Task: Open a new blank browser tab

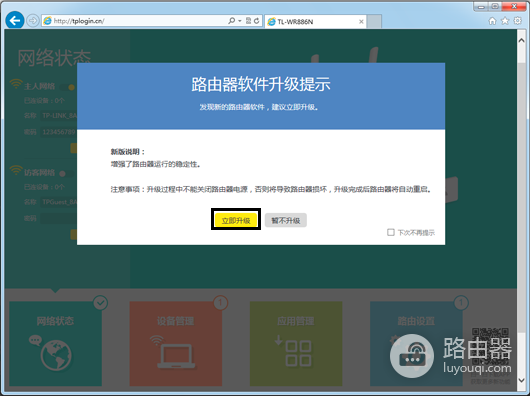Action: point(374,22)
